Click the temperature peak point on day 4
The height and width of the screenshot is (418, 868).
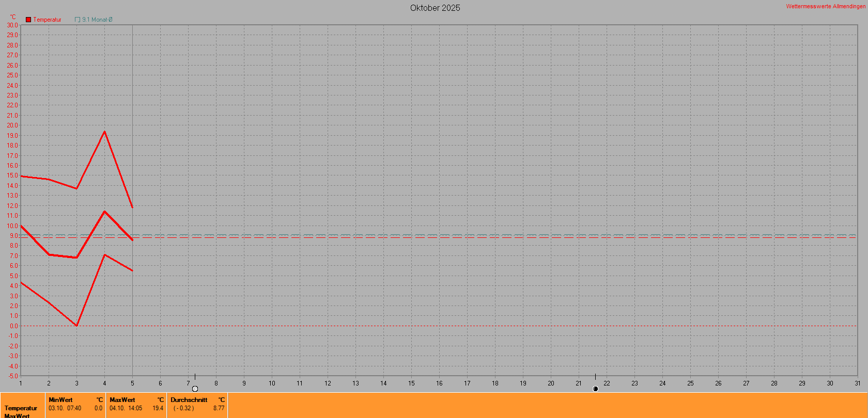coord(104,132)
